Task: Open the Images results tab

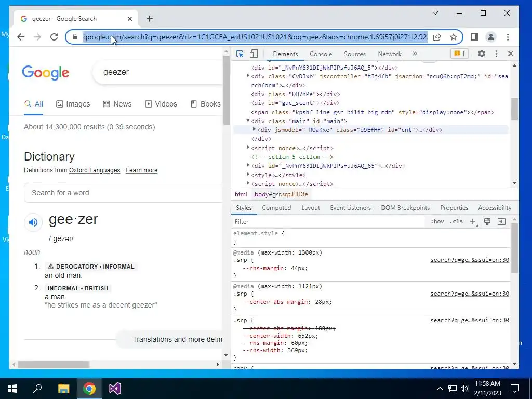Action: coord(73,104)
